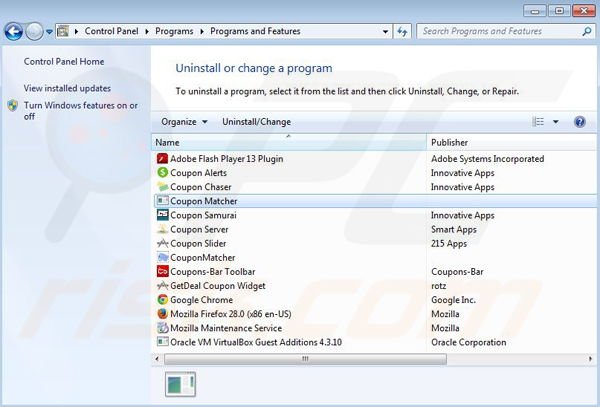Click the scroll left arrow
The width and height of the screenshot is (600, 407).
coord(157,359)
